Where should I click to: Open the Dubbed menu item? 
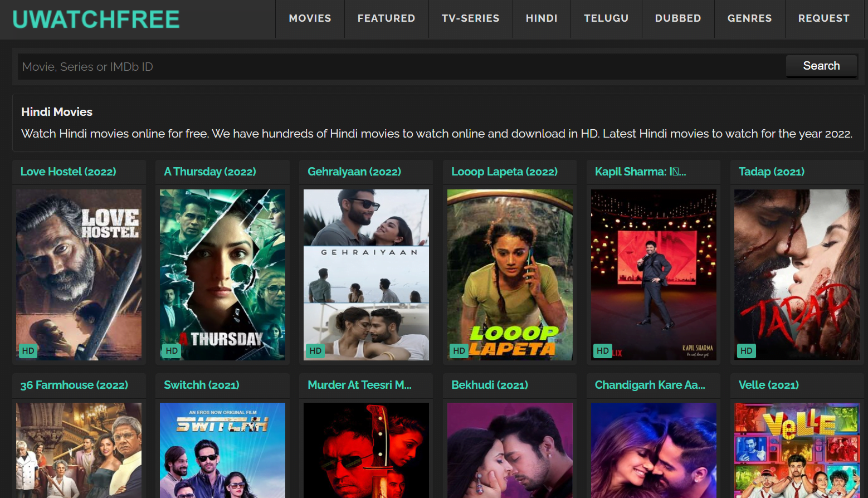678,18
